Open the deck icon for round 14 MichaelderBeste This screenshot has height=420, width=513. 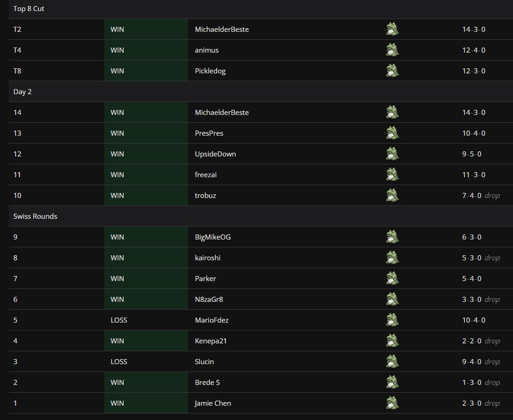(392, 112)
